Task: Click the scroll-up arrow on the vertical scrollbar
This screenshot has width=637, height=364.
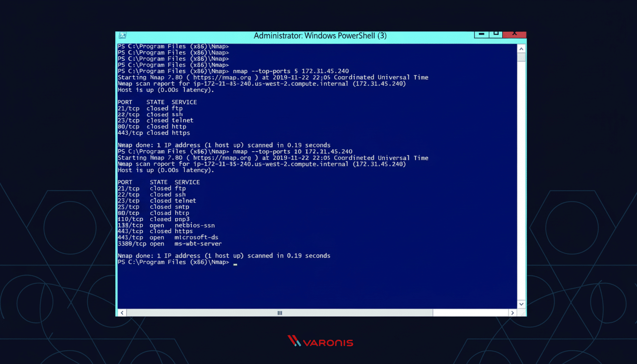Action: pyautogui.click(x=521, y=48)
